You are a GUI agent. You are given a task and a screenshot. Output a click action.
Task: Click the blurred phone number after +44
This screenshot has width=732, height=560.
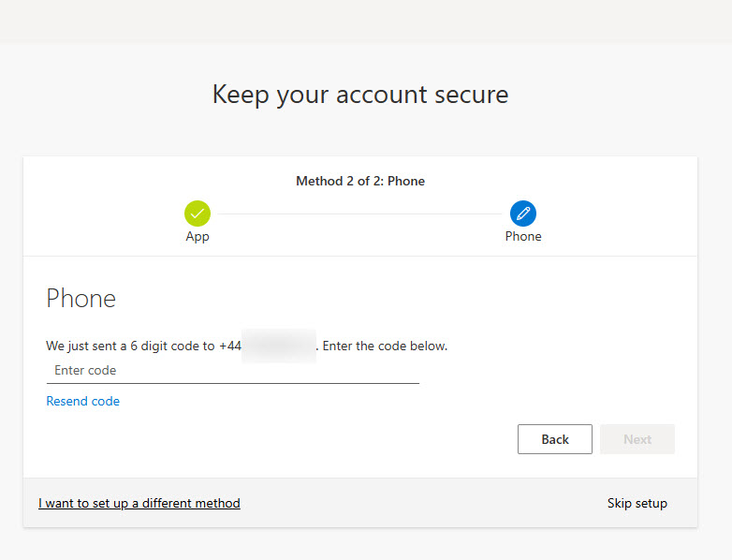pos(278,346)
